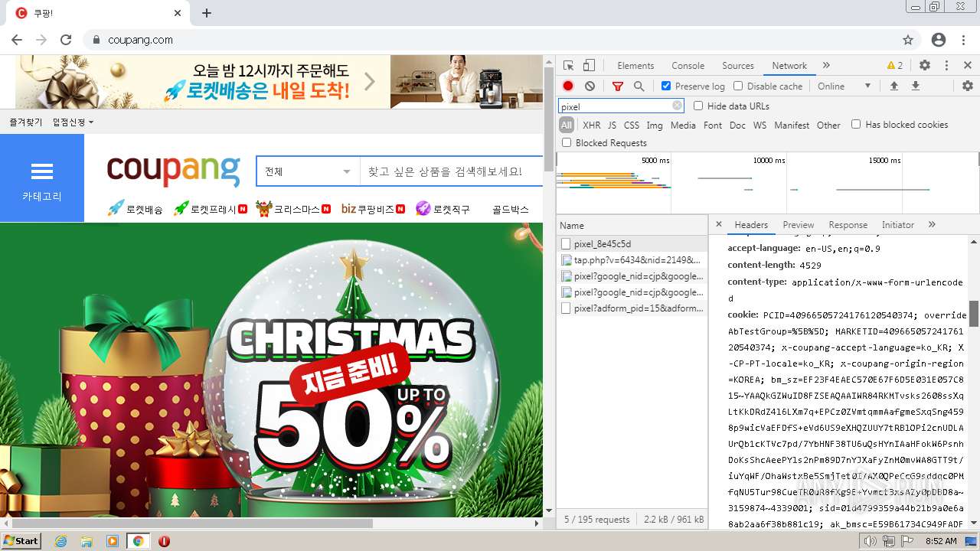The image size is (980, 551).
Task: Bookmark this page with star icon
Action: pos(908,40)
